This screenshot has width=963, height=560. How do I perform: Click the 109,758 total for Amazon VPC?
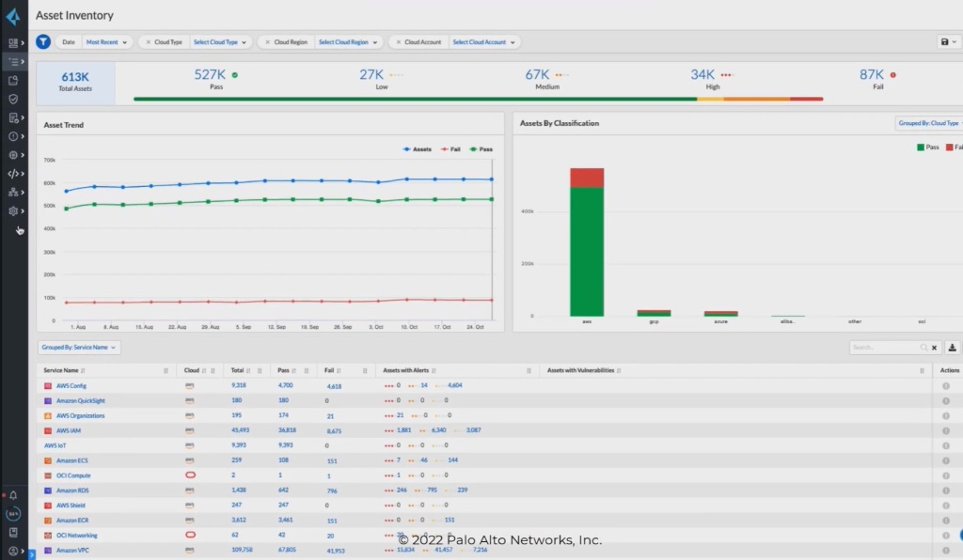point(242,550)
